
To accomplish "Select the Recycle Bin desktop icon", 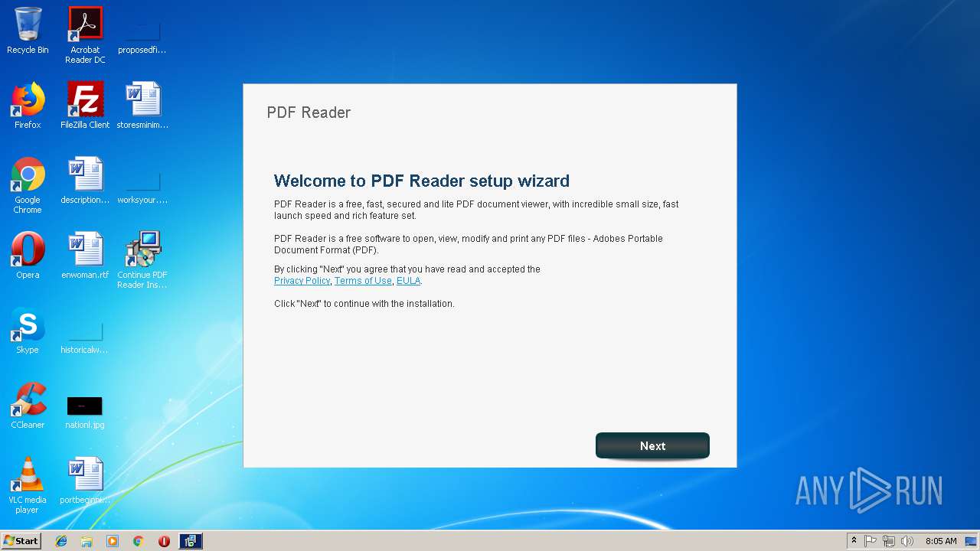I will [x=28, y=31].
